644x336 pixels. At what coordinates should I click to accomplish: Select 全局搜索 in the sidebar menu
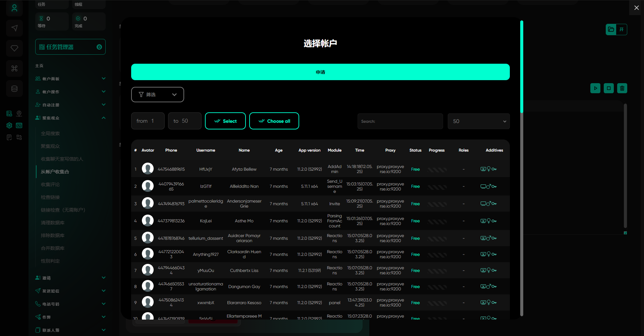click(50, 133)
